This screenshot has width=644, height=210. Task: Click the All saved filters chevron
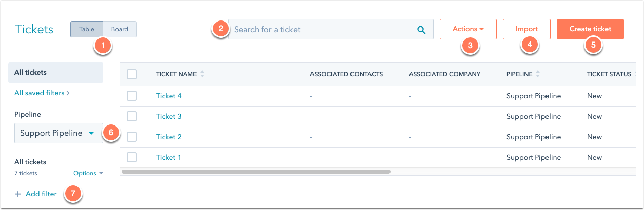click(68, 93)
